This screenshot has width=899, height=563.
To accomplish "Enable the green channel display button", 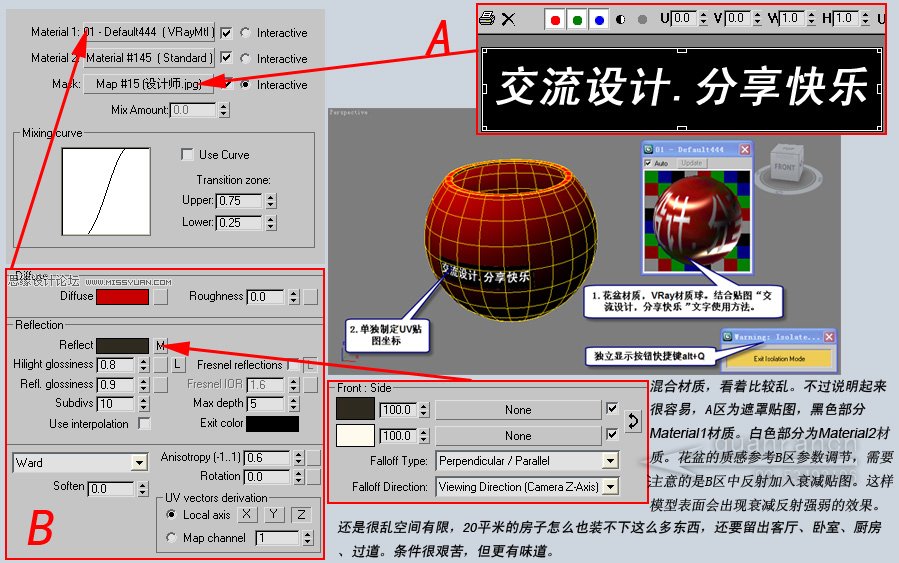I will (577, 19).
